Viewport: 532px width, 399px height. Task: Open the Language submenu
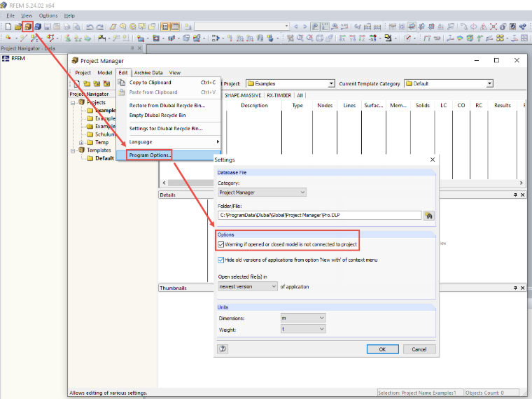pos(168,142)
